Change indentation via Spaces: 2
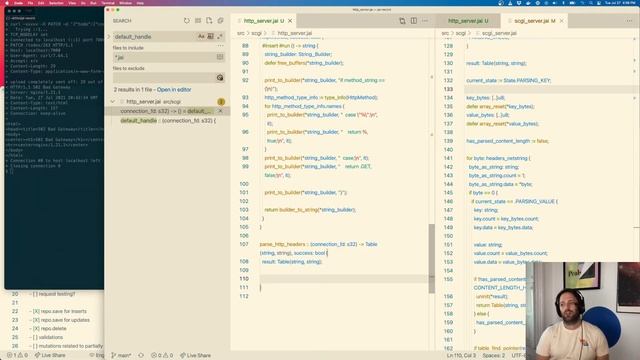The image size is (640, 360). (x=494, y=356)
